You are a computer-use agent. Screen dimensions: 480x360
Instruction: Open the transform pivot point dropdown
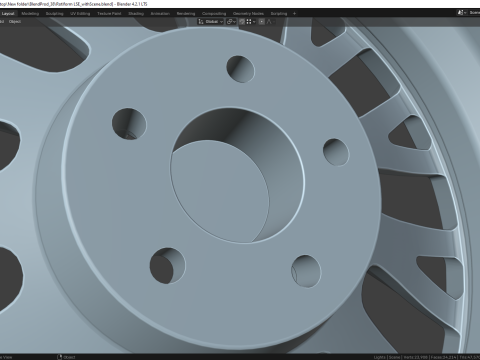pos(231,22)
